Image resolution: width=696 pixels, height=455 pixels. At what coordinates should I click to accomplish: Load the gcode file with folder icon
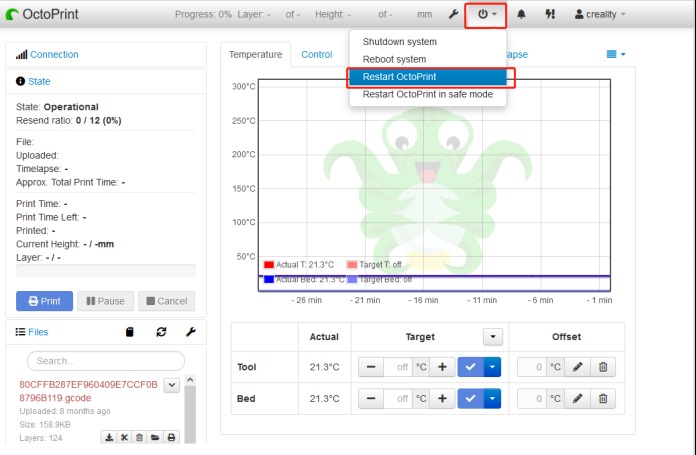[155, 438]
